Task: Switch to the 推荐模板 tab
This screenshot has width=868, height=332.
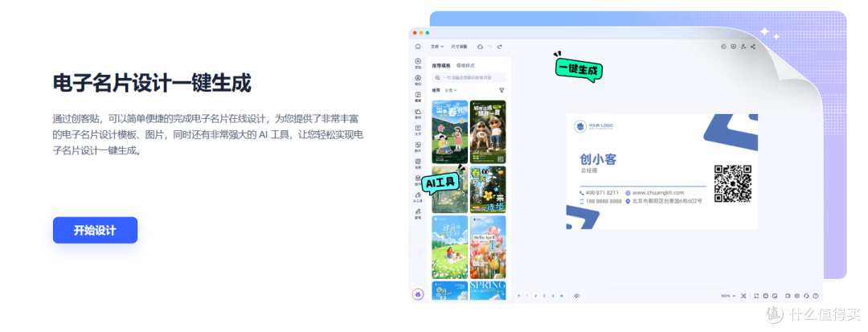Action: point(441,65)
